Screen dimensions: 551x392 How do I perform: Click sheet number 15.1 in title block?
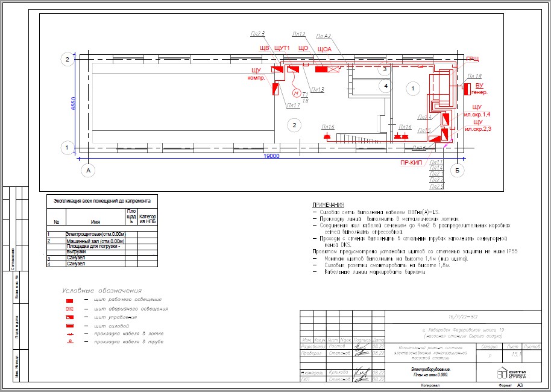(516, 355)
